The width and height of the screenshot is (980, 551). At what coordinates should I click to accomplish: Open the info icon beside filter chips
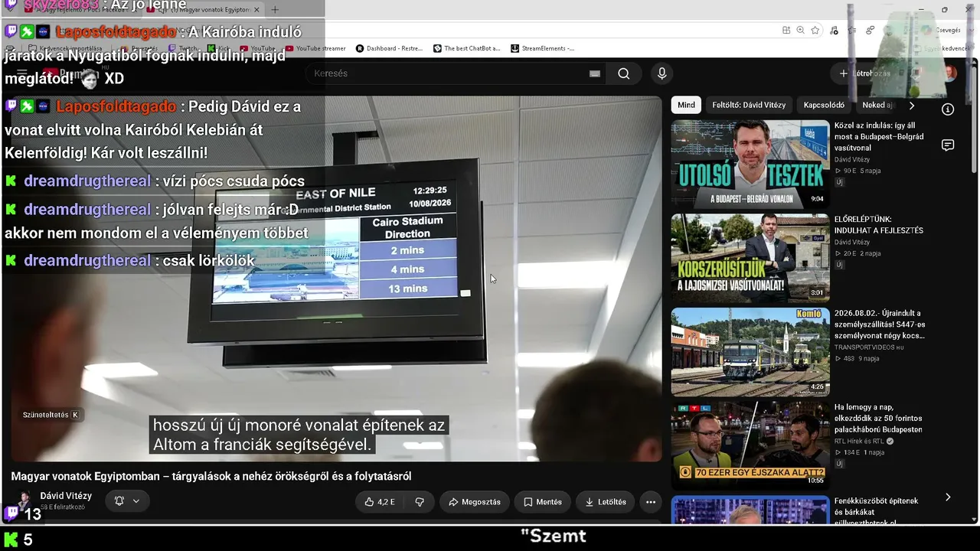[x=948, y=109]
